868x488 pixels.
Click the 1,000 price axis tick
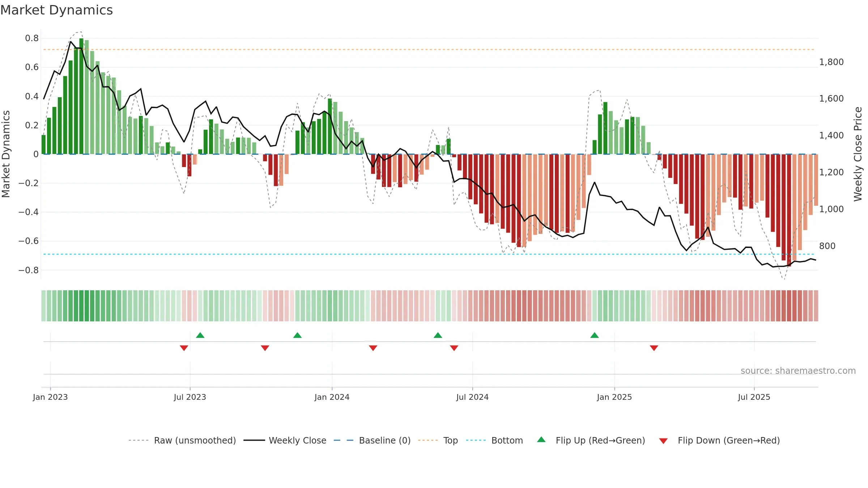click(x=831, y=209)
